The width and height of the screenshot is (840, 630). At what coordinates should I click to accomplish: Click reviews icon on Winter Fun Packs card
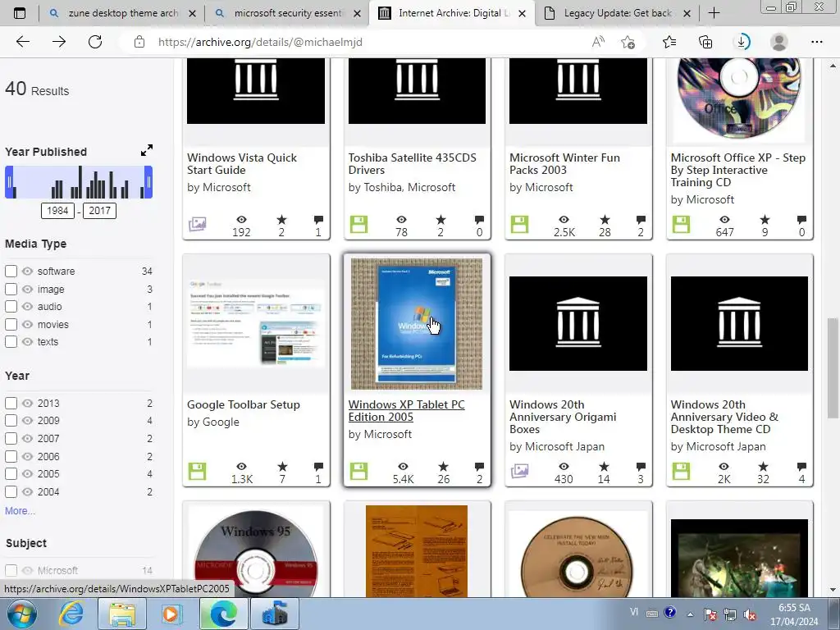click(x=641, y=220)
